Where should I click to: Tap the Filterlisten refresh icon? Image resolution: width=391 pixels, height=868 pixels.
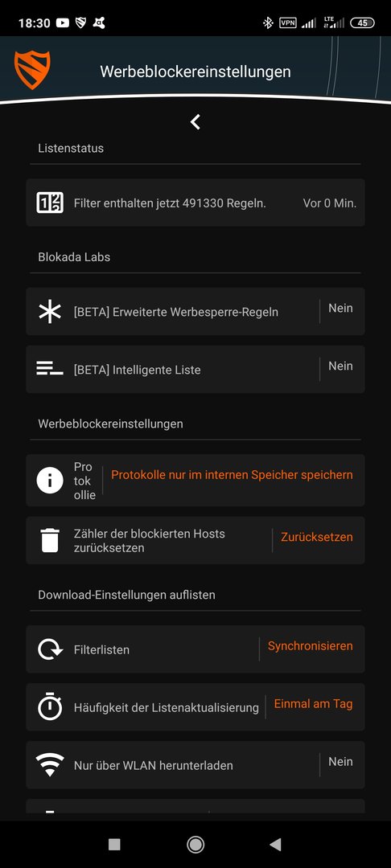(x=50, y=649)
